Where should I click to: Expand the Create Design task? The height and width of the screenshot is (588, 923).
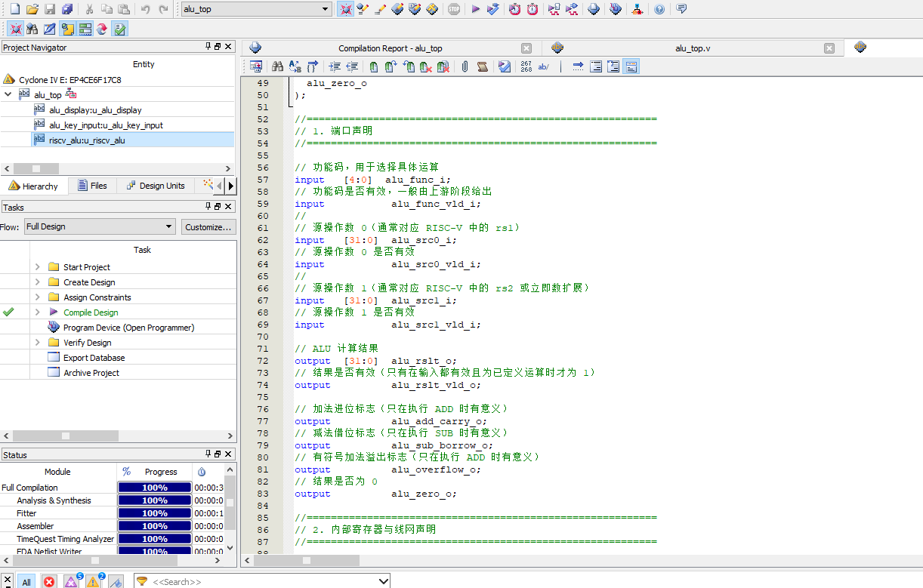click(x=38, y=282)
